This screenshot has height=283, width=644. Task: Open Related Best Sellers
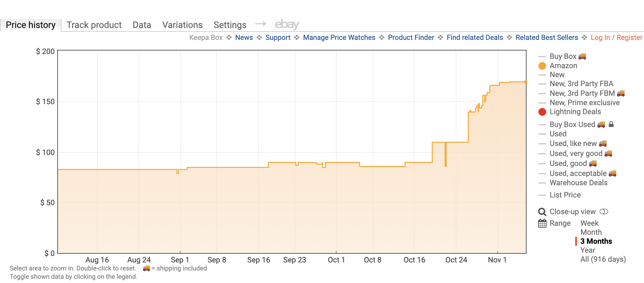coord(547,38)
